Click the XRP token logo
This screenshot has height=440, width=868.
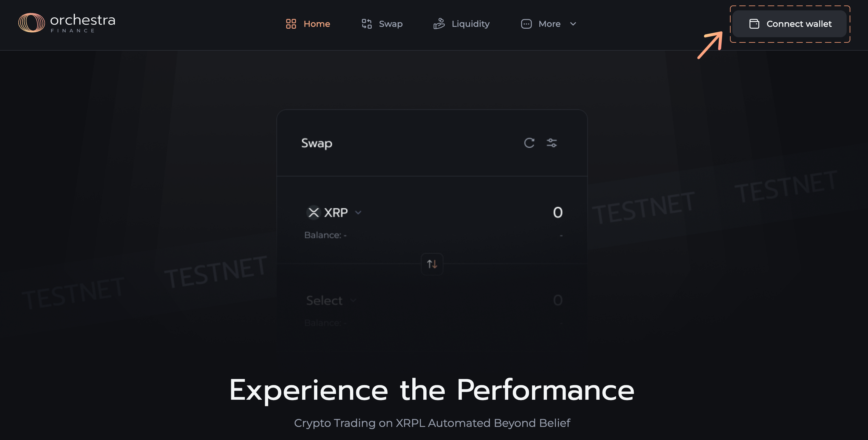(314, 212)
